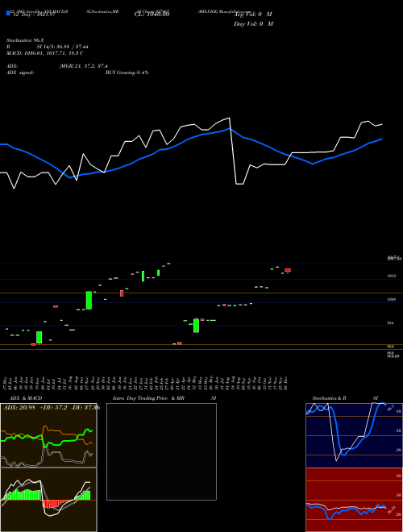Click the '984' price axis label

[x=390, y=323]
